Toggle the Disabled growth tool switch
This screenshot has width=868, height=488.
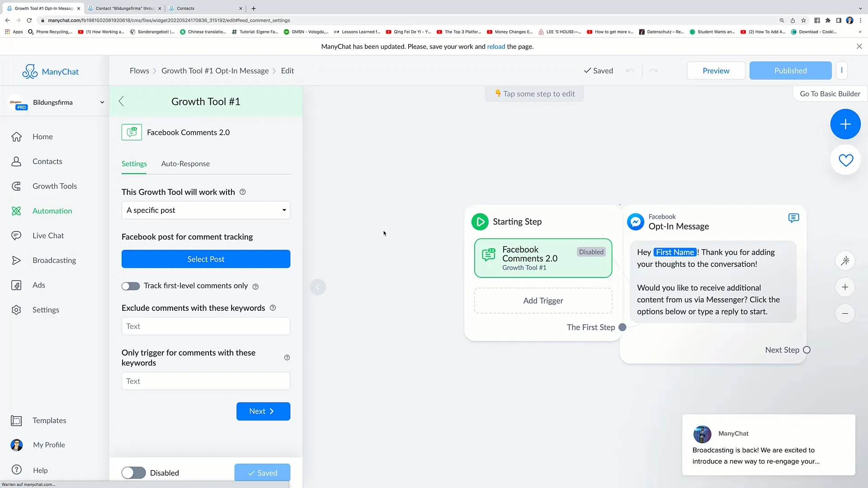(134, 473)
